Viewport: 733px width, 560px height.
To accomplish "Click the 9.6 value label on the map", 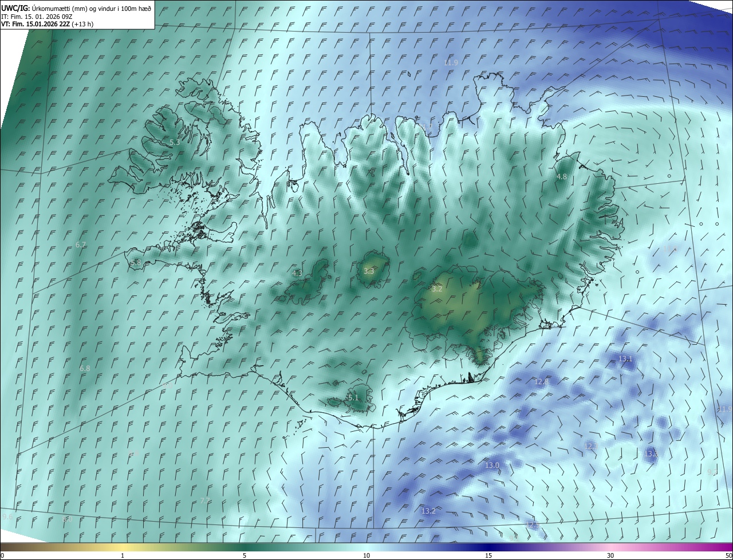I will [x=7, y=516].
